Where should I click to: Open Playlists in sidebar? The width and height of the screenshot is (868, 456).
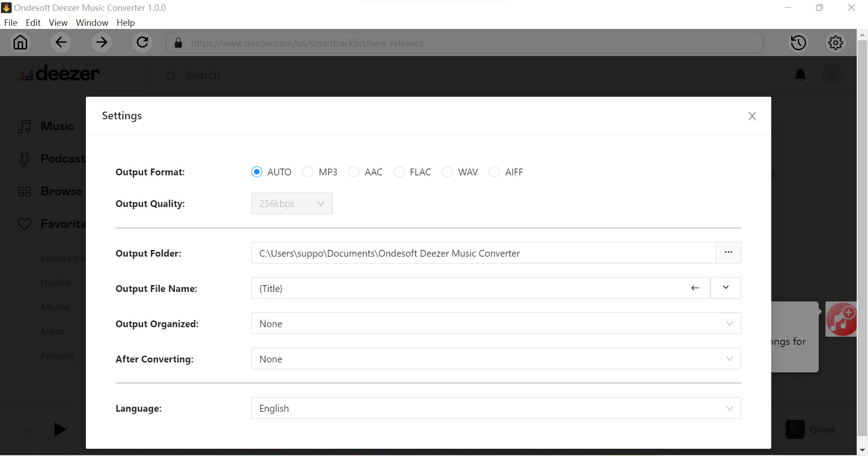(56, 282)
